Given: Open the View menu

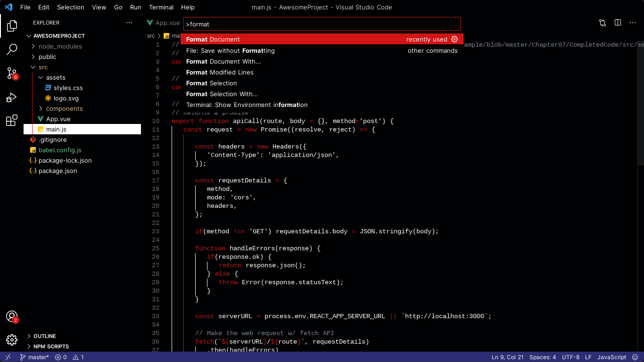Looking at the screenshot, I should point(99,7).
